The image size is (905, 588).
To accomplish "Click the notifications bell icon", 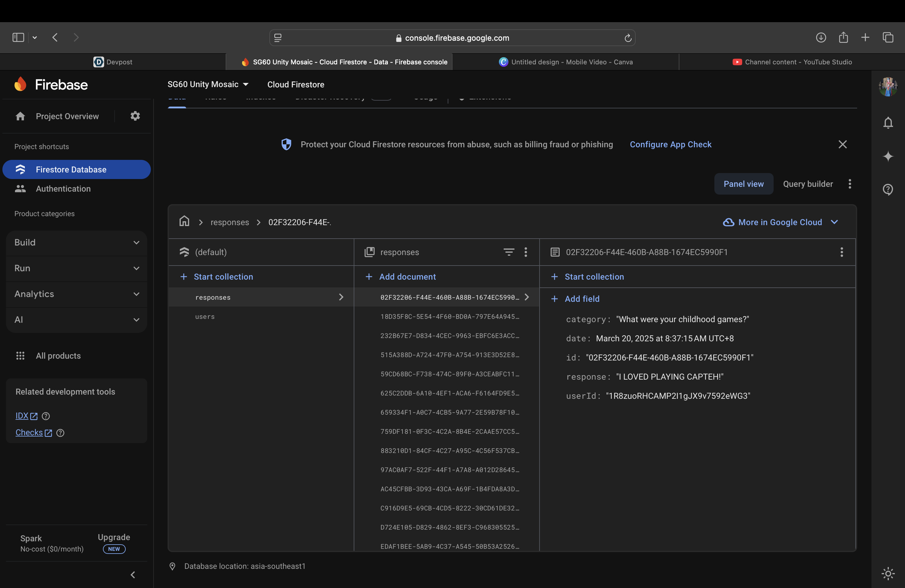I will pos(888,123).
